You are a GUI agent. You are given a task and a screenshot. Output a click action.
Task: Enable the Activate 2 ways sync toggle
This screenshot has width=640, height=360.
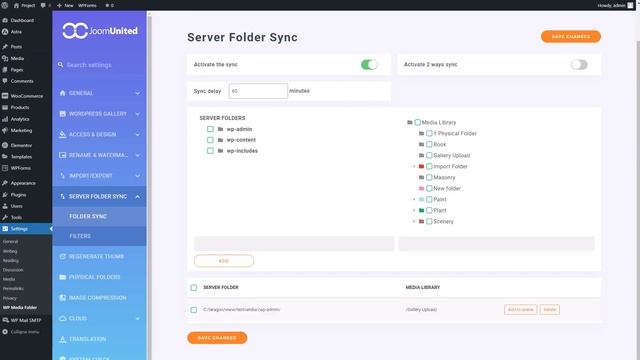(x=579, y=64)
